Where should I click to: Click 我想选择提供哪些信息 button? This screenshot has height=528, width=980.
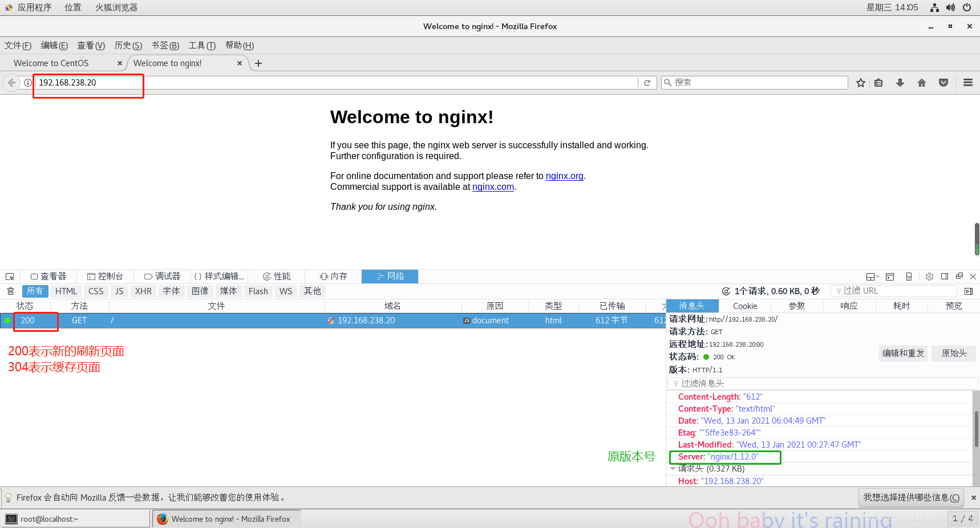click(x=911, y=498)
